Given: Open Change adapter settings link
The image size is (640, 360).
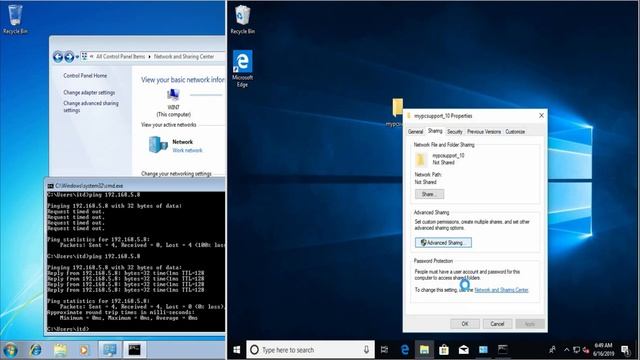Looking at the screenshot, I should [x=89, y=93].
